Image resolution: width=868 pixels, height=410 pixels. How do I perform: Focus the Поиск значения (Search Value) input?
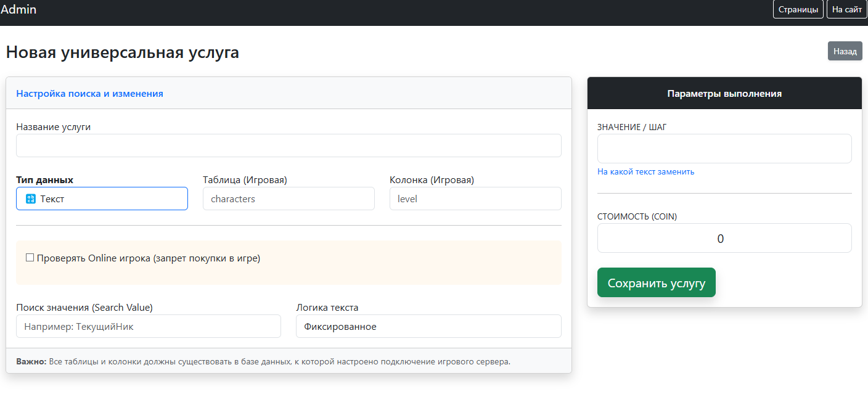coord(148,326)
